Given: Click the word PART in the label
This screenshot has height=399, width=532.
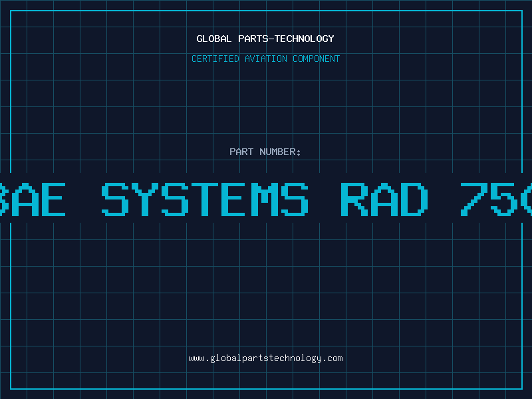Looking at the screenshot, I should click(241, 152).
